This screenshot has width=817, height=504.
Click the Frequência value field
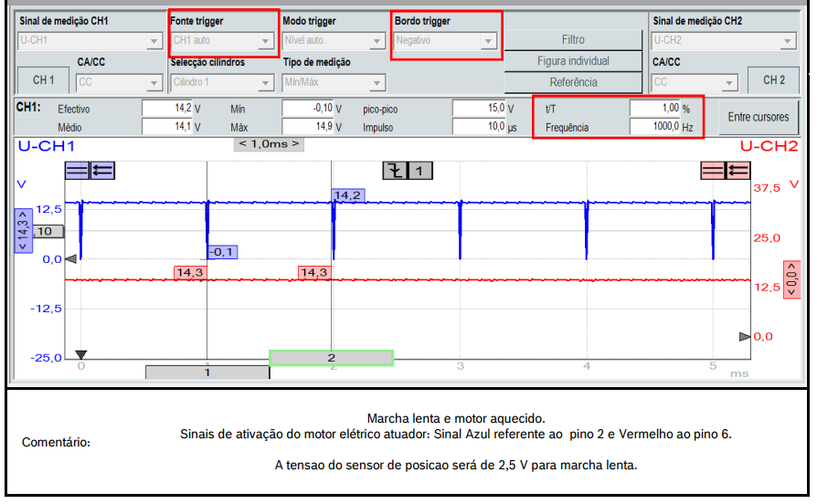(x=655, y=128)
